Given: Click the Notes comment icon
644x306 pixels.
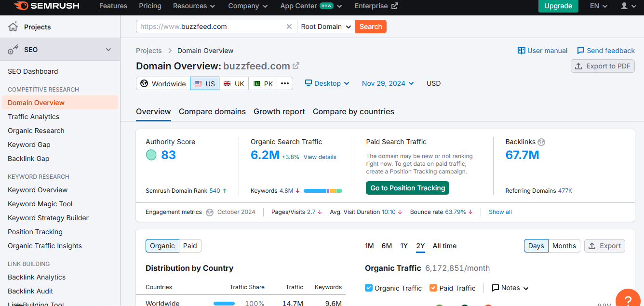Looking at the screenshot, I should click(496, 288).
